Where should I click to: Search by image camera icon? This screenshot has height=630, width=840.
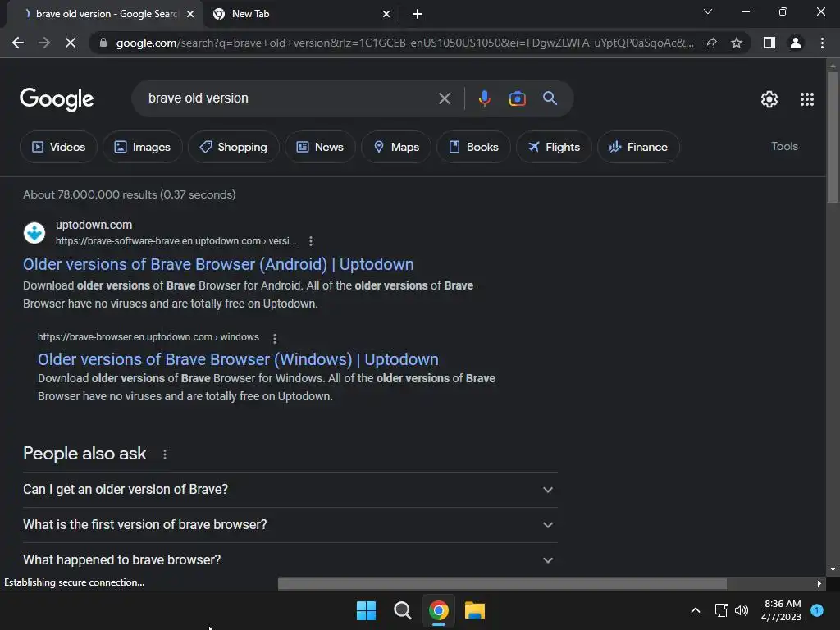pyautogui.click(x=517, y=98)
